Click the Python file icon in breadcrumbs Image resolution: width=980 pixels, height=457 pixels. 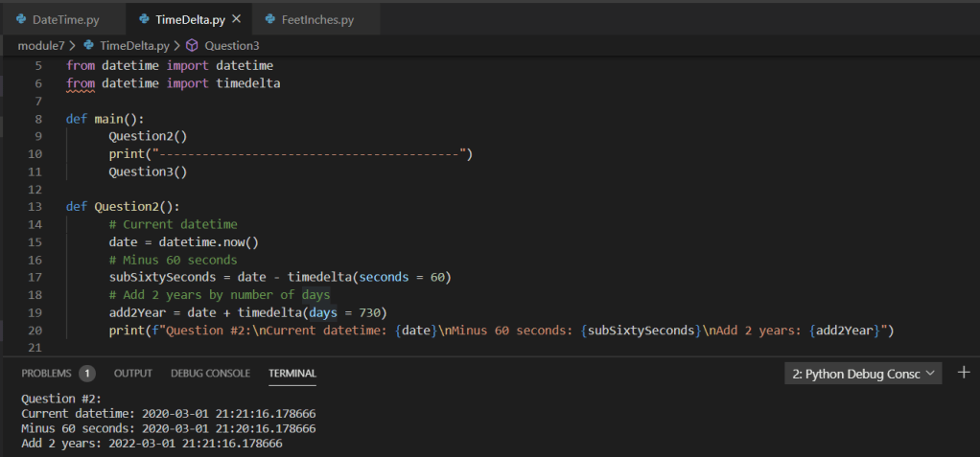(89, 45)
